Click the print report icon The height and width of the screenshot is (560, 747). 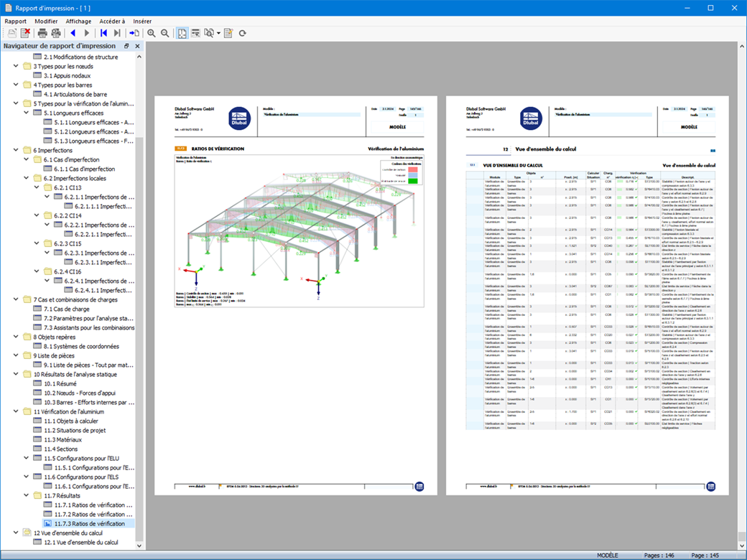click(42, 33)
